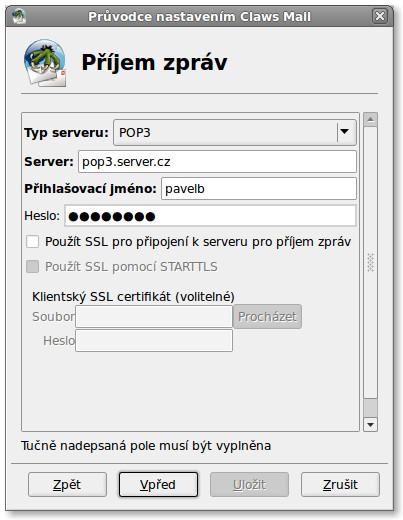Click the Claws Mail logo in the header
This screenshot has width=403, height=520.
(45, 63)
